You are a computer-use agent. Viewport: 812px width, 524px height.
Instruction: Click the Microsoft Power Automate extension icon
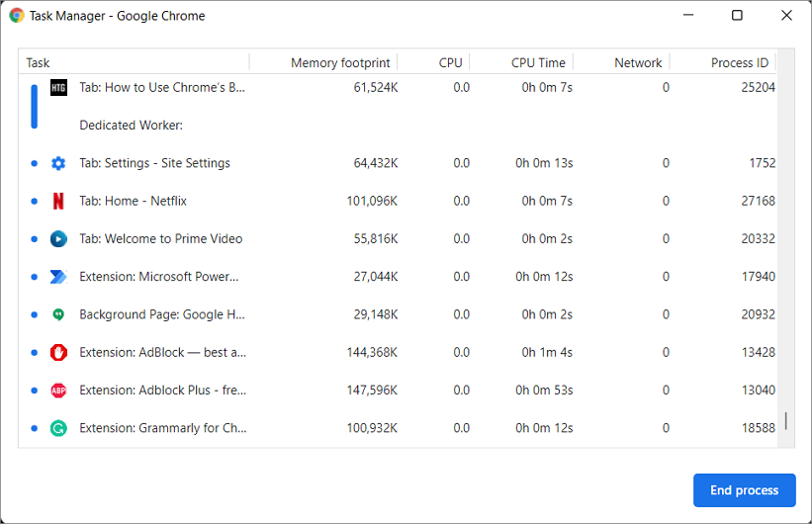click(58, 277)
